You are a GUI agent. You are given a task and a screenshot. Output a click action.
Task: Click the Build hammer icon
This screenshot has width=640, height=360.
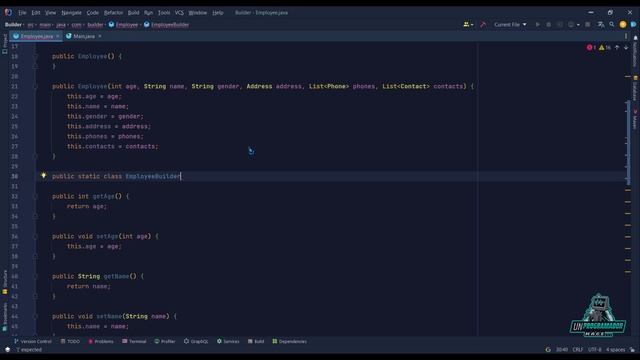point(483,24)
